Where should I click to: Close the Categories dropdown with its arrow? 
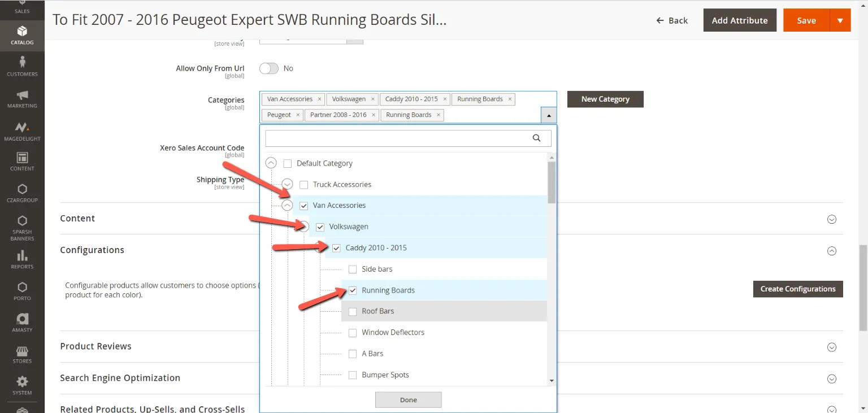click(549, 115)
